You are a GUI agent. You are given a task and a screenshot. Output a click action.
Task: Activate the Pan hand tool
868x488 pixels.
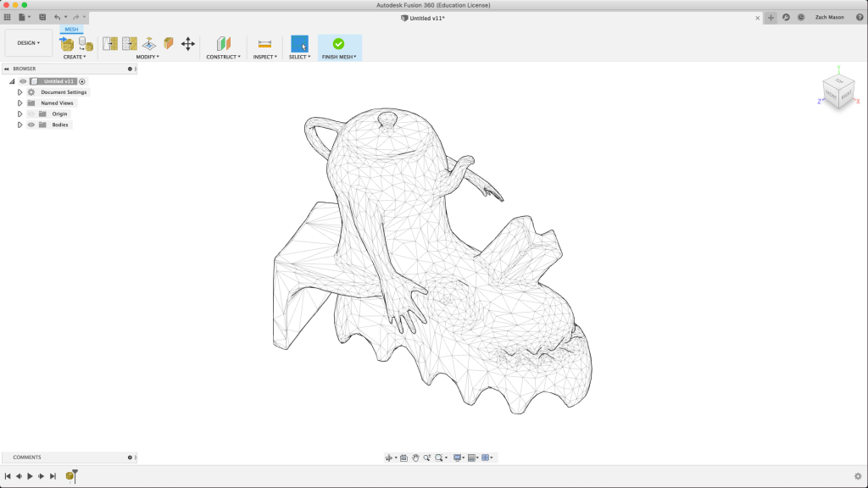pyautogui.click(x=415, y=457)
